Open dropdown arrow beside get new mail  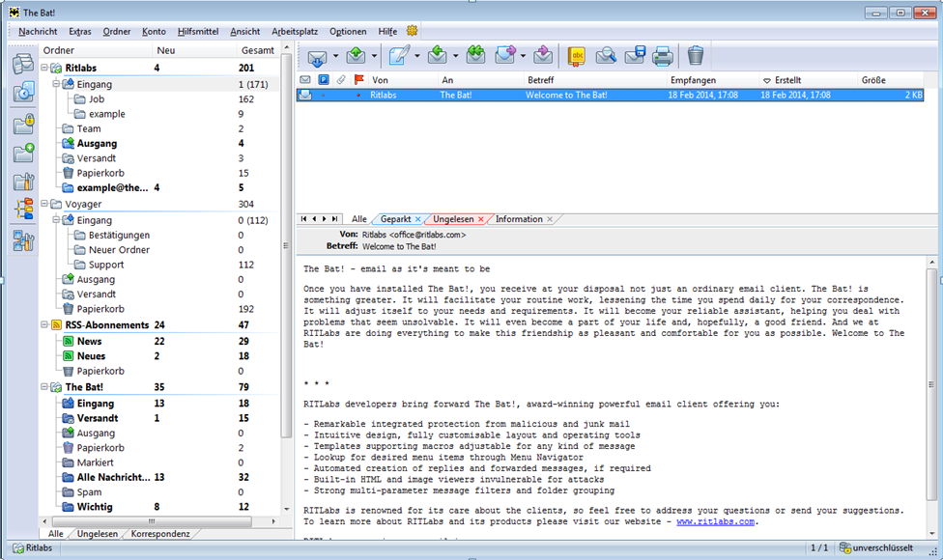335,56
